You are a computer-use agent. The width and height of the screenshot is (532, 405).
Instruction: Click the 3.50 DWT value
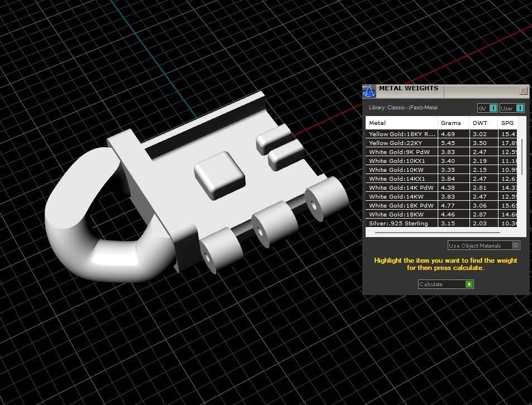point(480,143)
